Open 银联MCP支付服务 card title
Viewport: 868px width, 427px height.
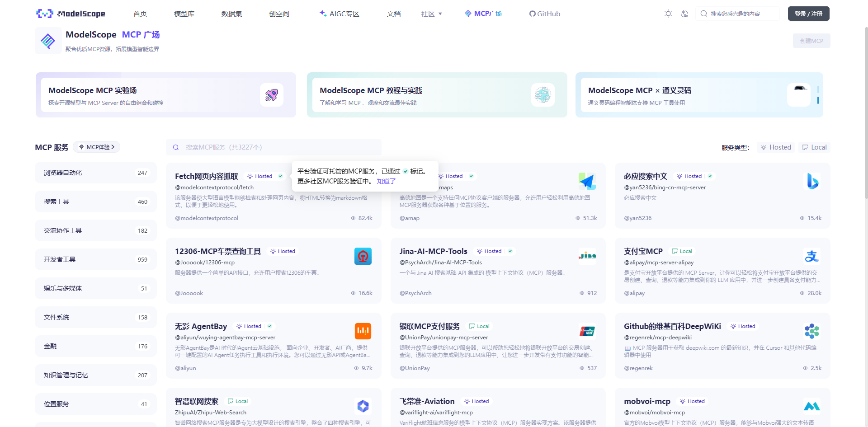pos(429,326)
